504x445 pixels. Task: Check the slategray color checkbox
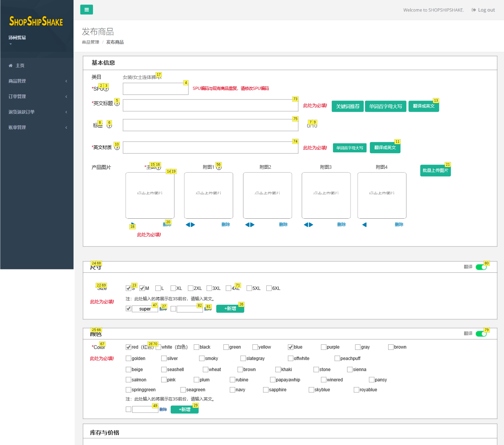243,359
